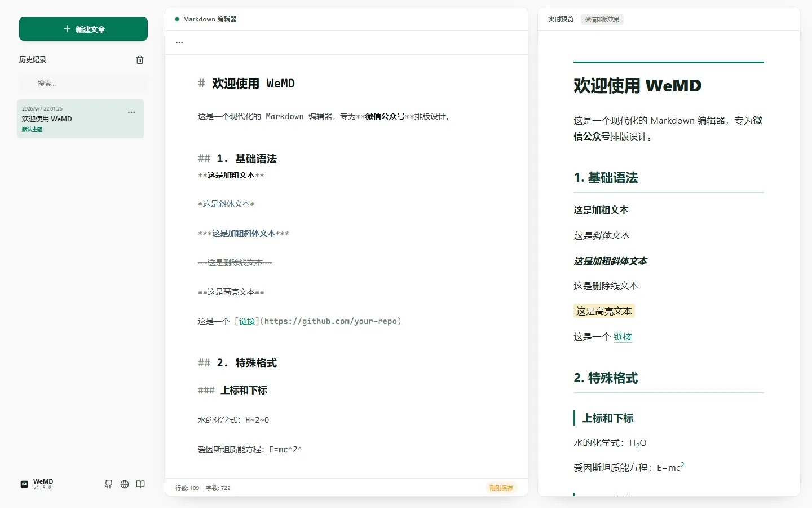The image size is (812, 508).
Task: Click the globe website icon
Action: (x=125, y=484)
